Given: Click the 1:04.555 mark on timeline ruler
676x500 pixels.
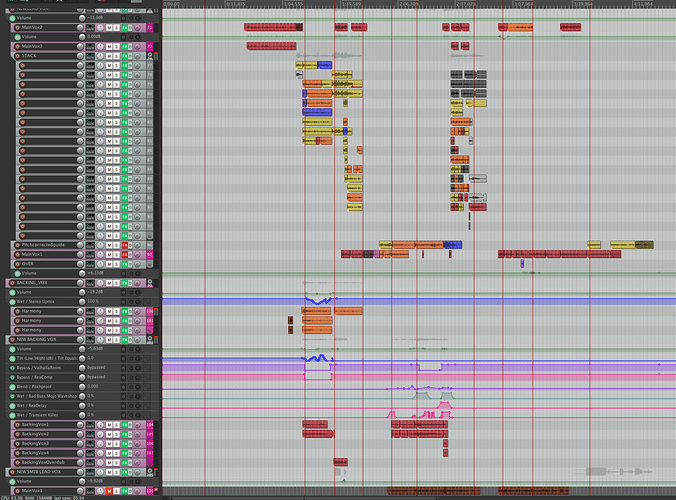Looking at the screenshot, I should pyautogui.click(x=294, y=4).
